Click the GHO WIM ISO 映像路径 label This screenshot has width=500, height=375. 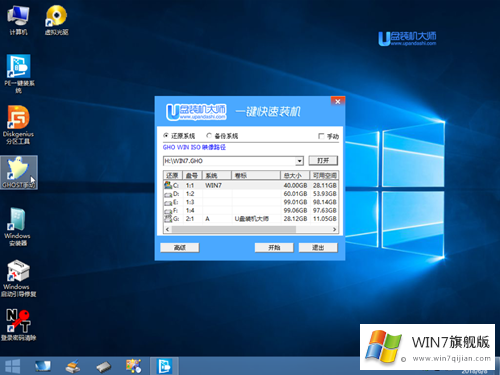194,147
